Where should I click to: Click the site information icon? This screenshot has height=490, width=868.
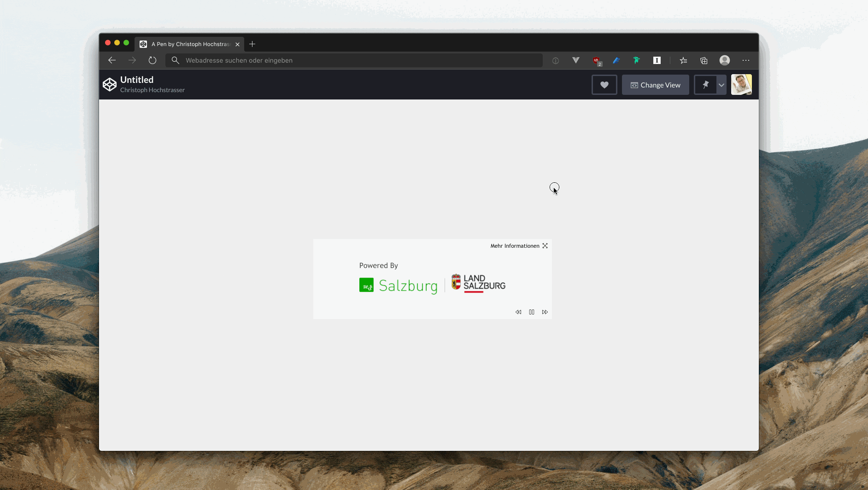[x=556, y=60]
